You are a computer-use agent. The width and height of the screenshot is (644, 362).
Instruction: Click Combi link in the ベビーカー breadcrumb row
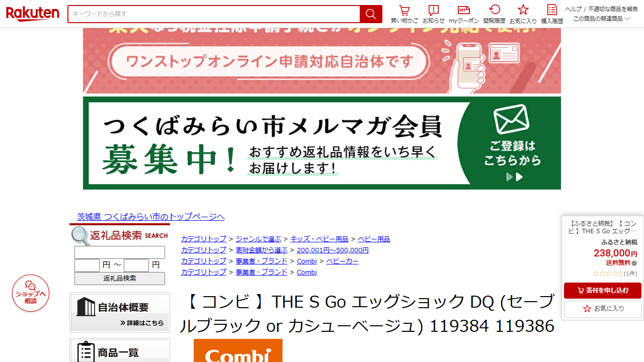click(307, 261)
